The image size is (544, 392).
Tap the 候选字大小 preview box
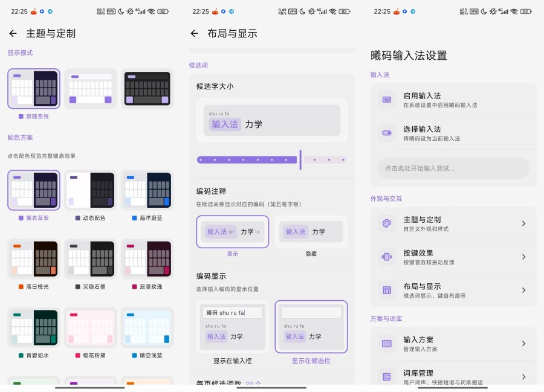[x=271, y=120]
